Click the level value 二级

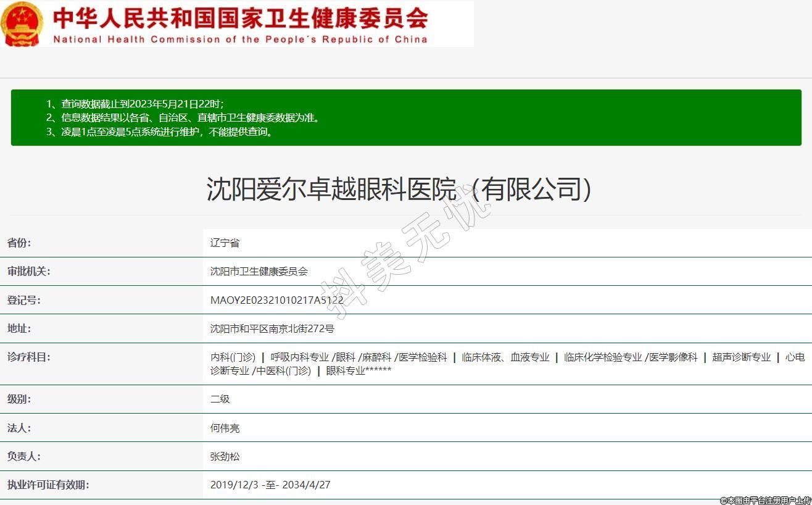(x=220, y=399)
